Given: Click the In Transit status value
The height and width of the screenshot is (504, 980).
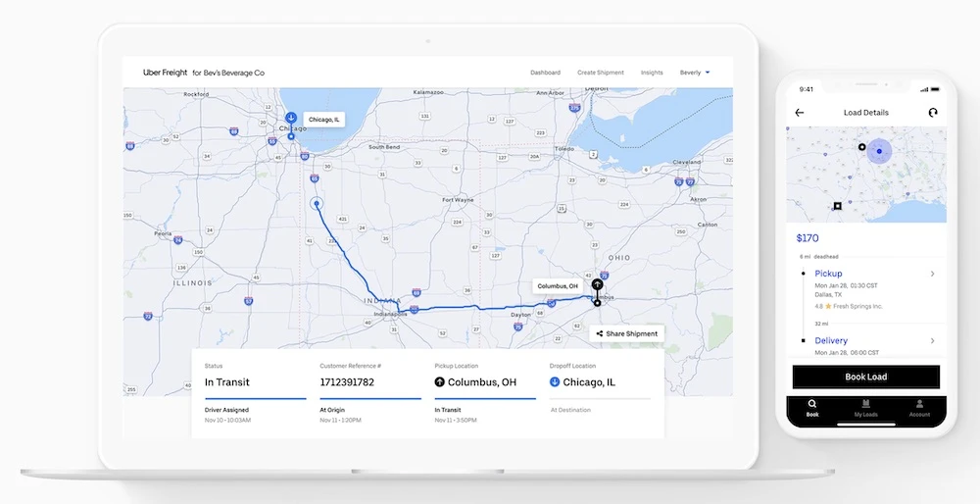Looking at the screenshot, I should pos(227,382).
